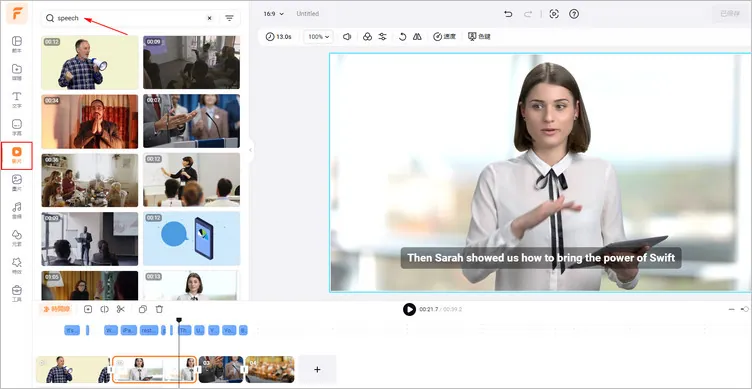
Task: Select storyboard clip 04
Action: [x=270, y=369]
